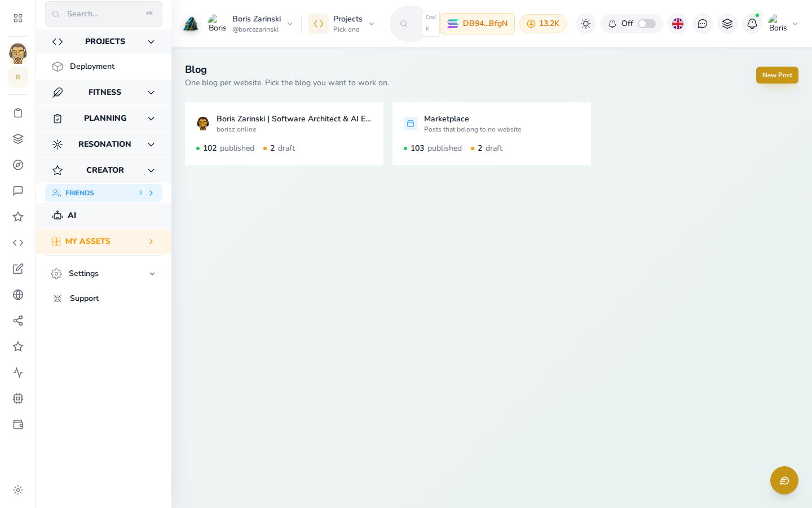
Task: Click the R workspace badge in left rail
Action: pos(18,77)
